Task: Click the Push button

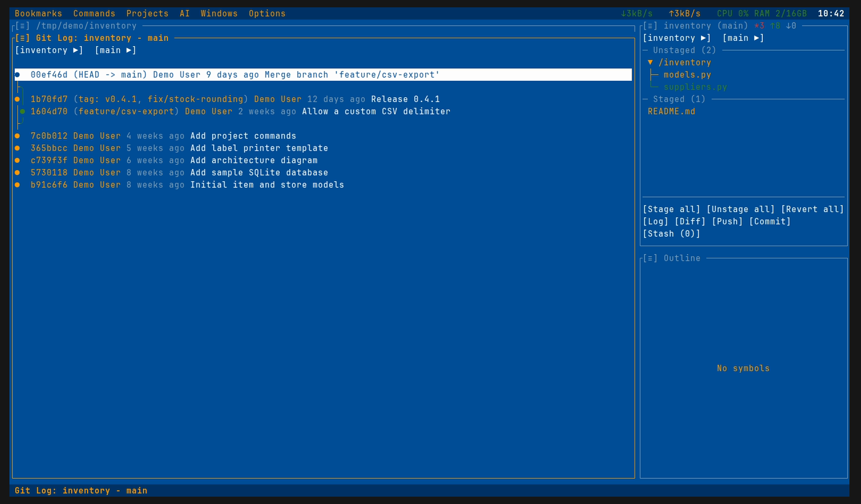Action: coord(728,222)
